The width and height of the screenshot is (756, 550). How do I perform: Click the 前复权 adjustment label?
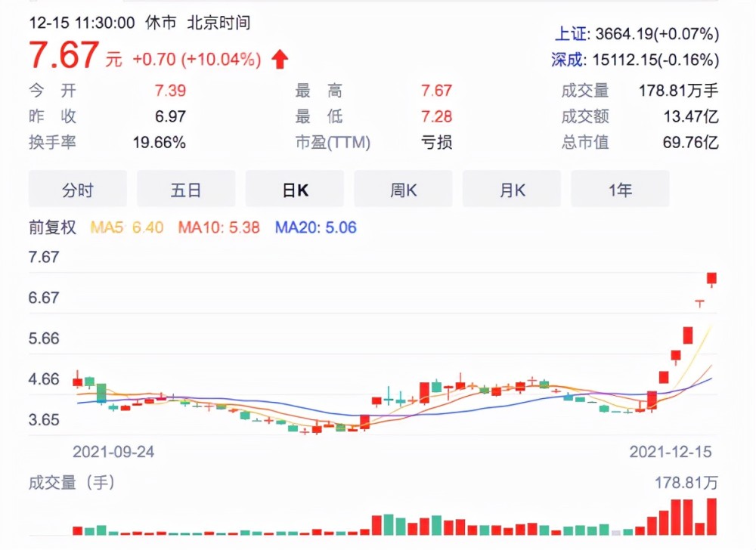point(53,227)
